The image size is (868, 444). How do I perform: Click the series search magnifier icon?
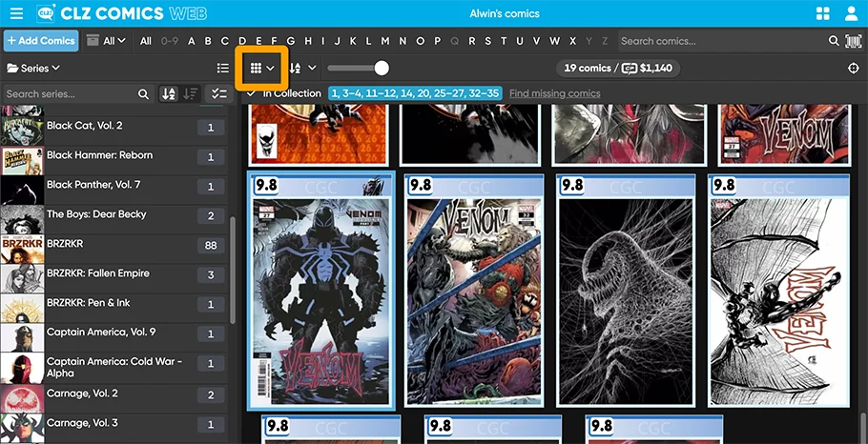144,94
